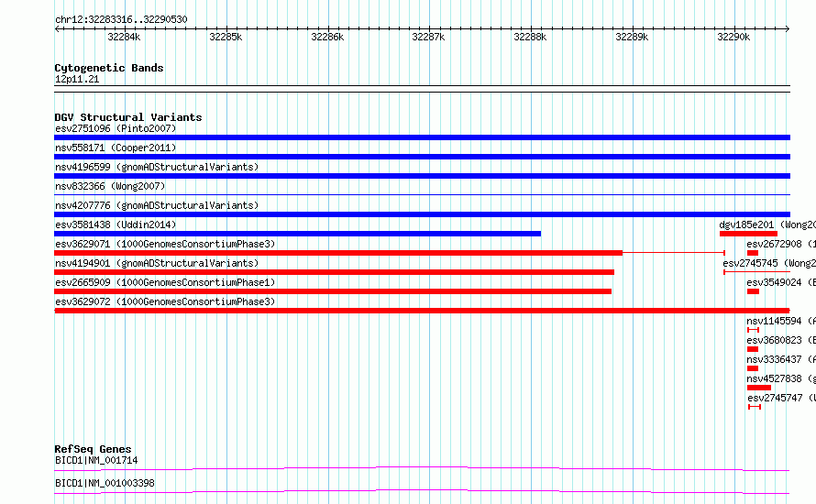
Task: Open the BICD1|NM_001003398 gene label
Action: pos(105,483)
